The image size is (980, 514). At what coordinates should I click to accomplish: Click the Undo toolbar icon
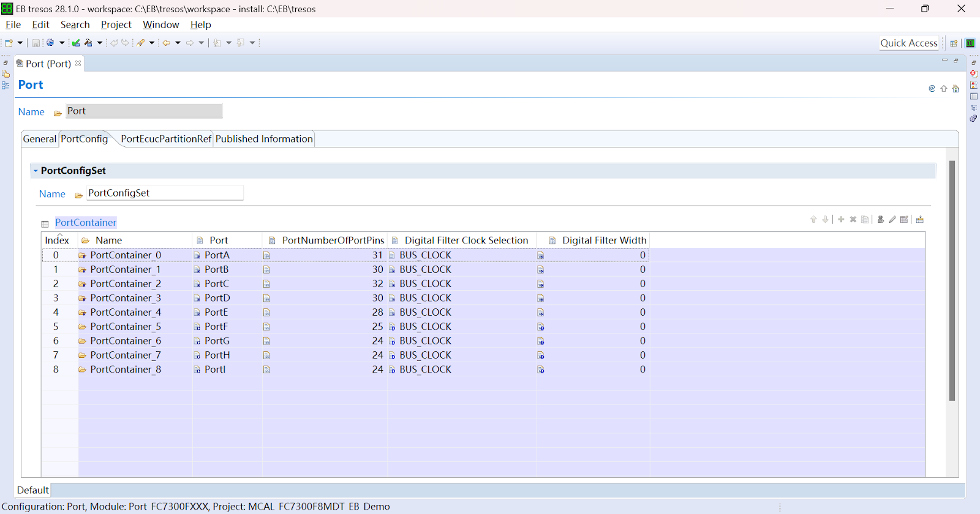click(x=114, y=43)
